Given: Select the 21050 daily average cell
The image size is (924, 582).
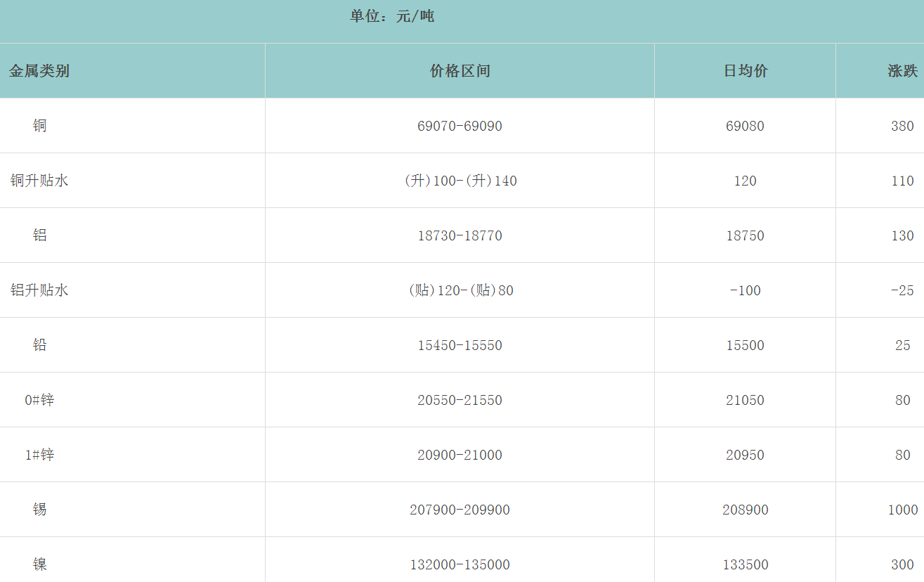Looking at the screenshot, I should [x=745, y=401].
